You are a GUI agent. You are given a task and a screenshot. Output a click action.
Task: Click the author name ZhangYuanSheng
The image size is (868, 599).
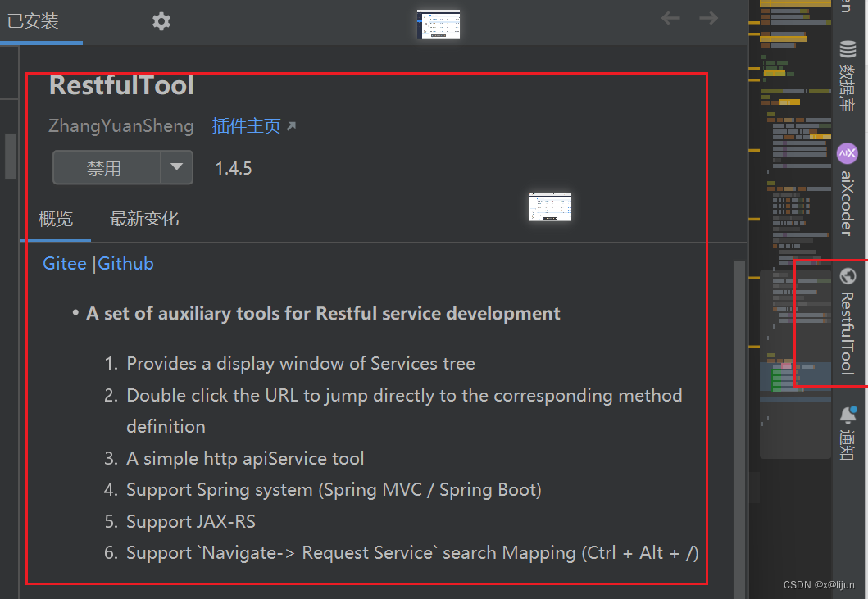120,126
